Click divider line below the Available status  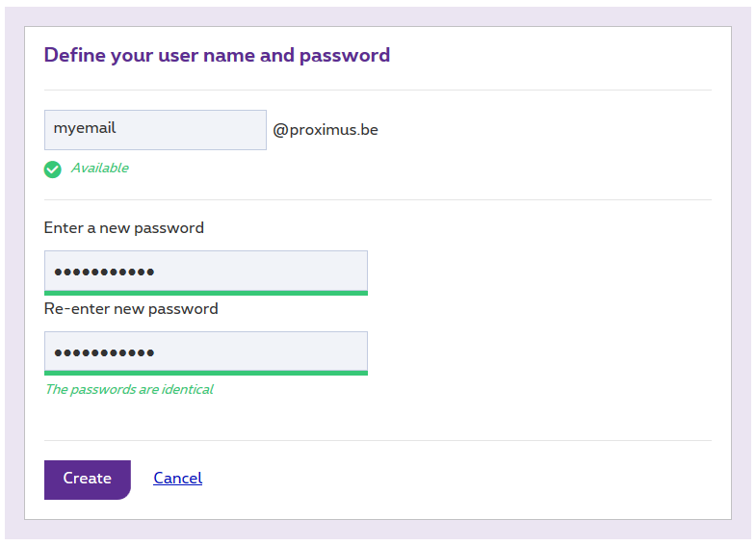[378, 200]
